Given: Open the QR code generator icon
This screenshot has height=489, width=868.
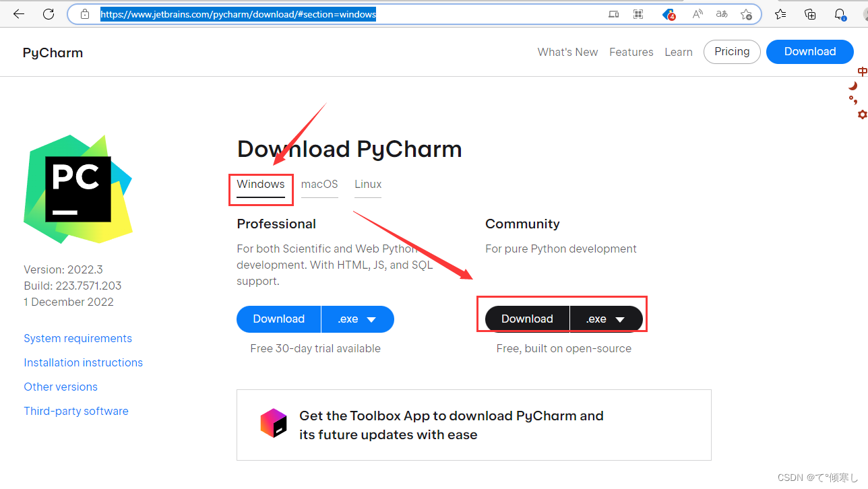Looking at the screenshot, I should [638, 14].
